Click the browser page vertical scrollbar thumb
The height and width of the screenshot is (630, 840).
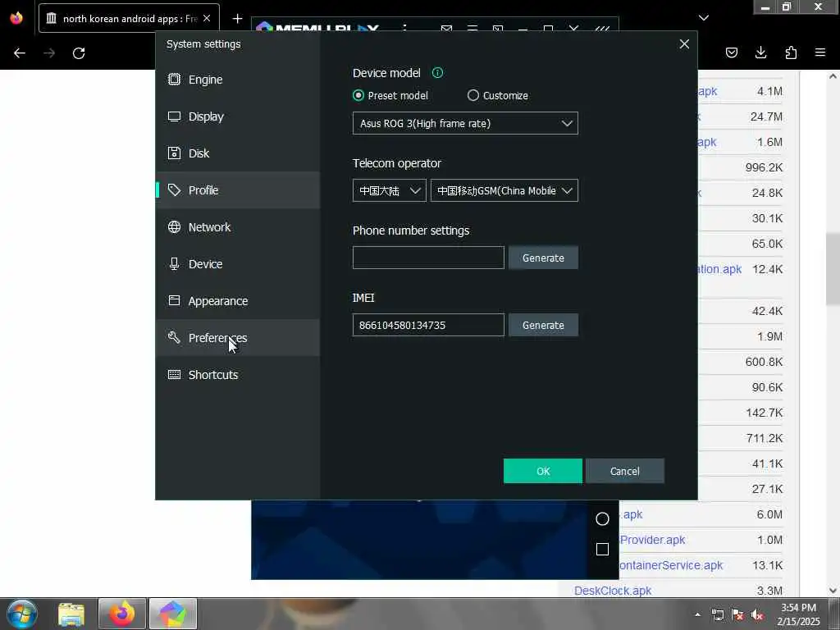(x=833, y=268)
